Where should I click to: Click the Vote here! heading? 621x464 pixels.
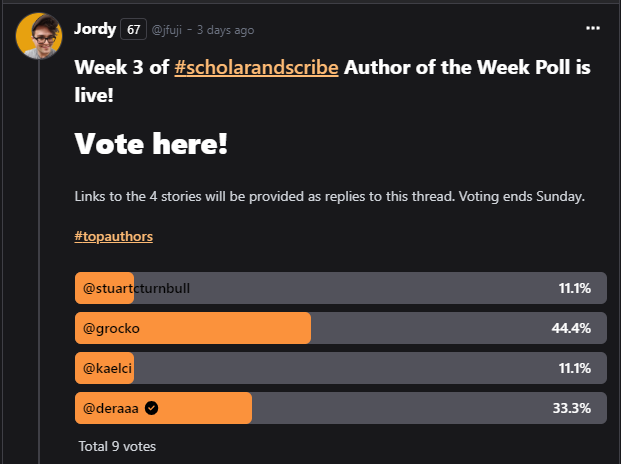(151, 143)
